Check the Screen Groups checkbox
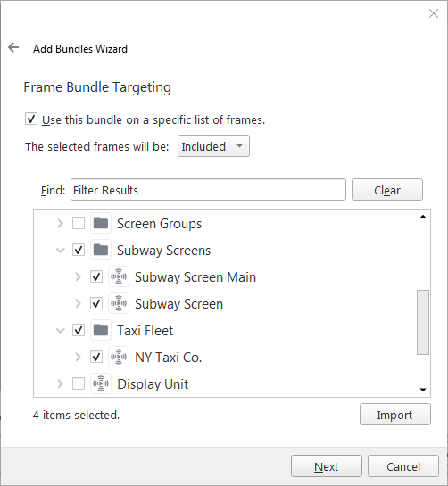 click(x=79, y=223)
